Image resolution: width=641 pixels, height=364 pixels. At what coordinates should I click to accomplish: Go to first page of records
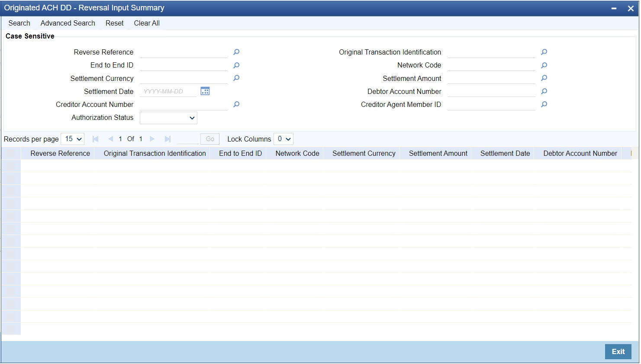(96, 139)
